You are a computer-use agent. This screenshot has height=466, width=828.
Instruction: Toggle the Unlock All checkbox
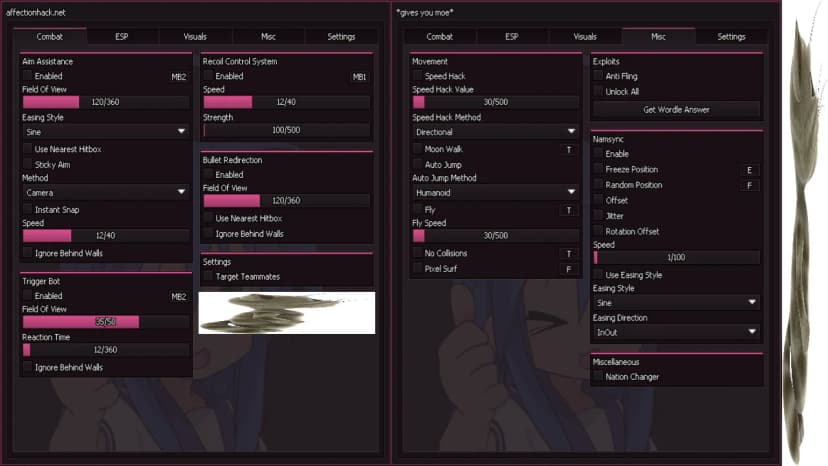point(598,91)
